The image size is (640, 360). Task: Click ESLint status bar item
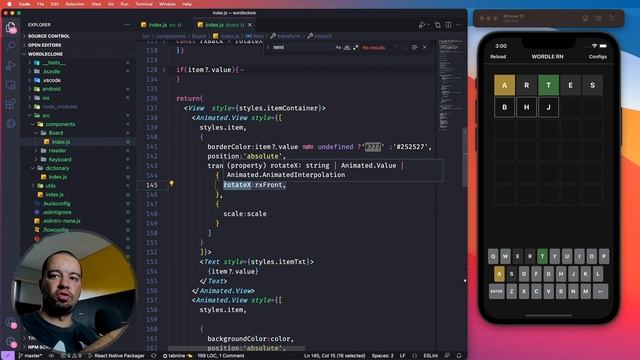[431, 356]
